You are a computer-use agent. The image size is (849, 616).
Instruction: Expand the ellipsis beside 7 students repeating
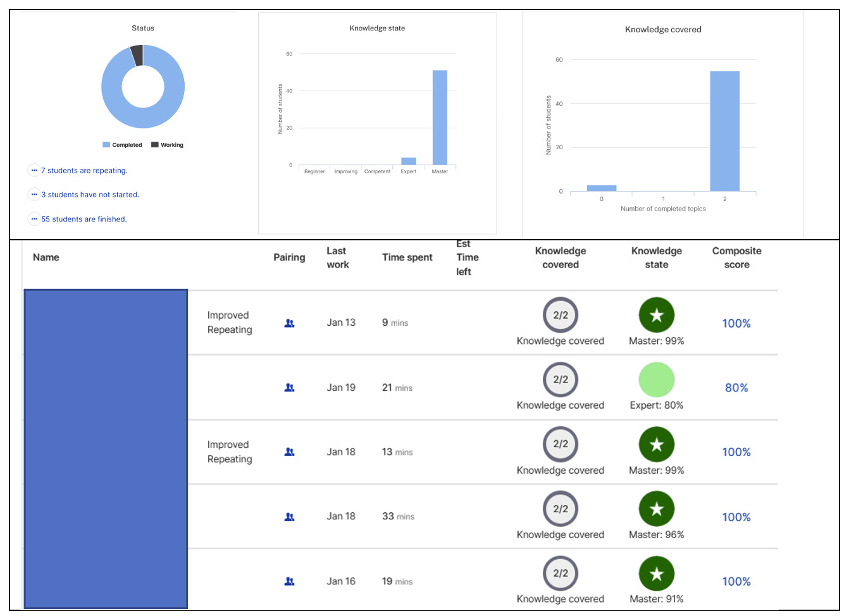pyautogui.click(x=34, y=170)
